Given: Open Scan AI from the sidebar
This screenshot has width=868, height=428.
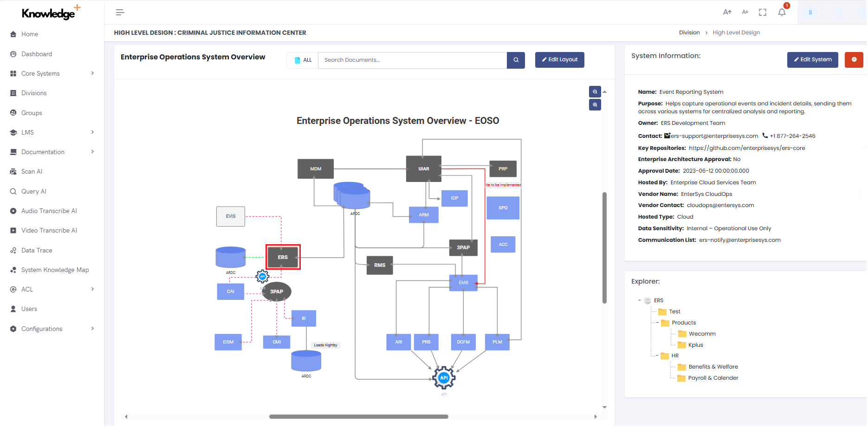Looking at the screenshot, I should click(32, 171).
